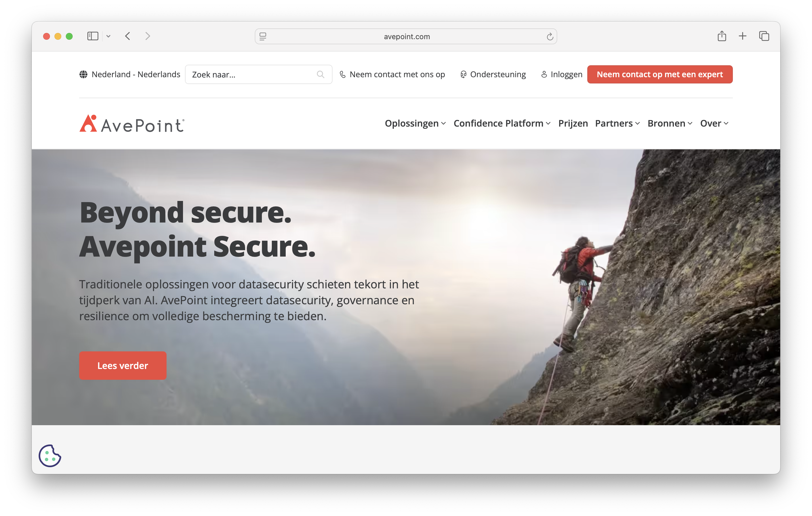Open the Over menu
The width and height of the screenshot is (812, 516).
pos(714,123)
